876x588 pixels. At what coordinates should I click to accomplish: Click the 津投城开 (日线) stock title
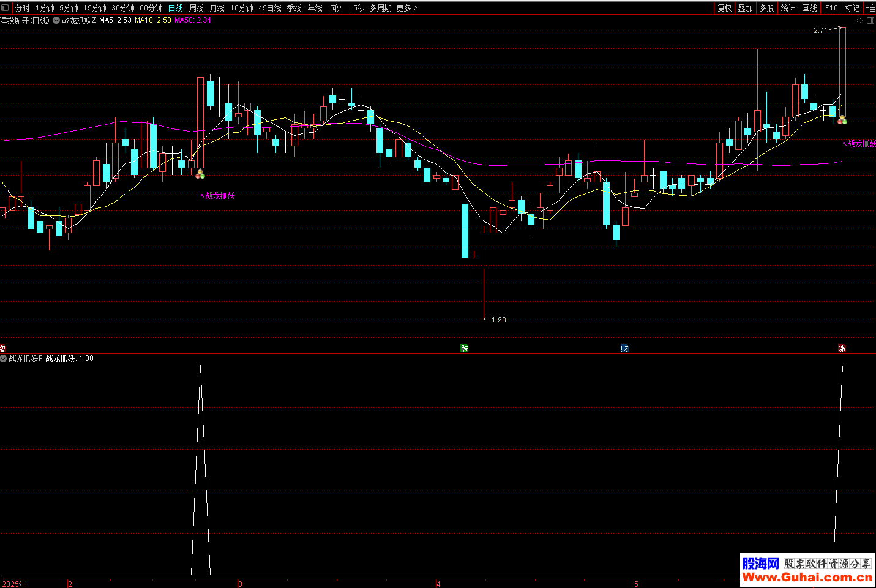tap(24, 20)
